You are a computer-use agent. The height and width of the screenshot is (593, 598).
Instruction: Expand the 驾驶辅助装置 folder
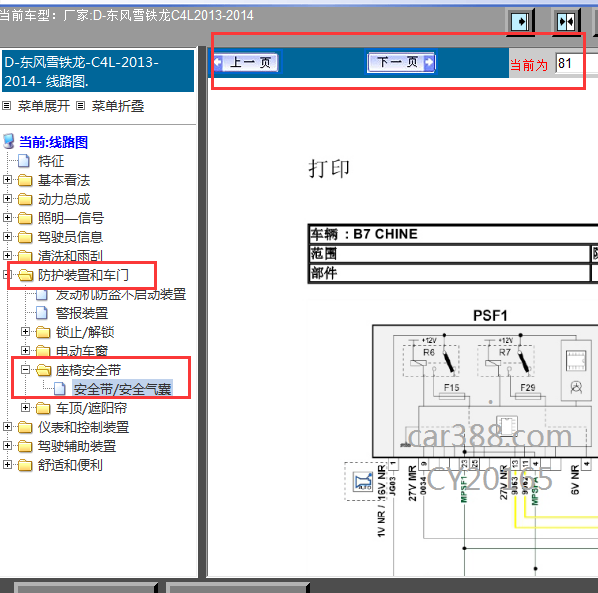[7, 445]
